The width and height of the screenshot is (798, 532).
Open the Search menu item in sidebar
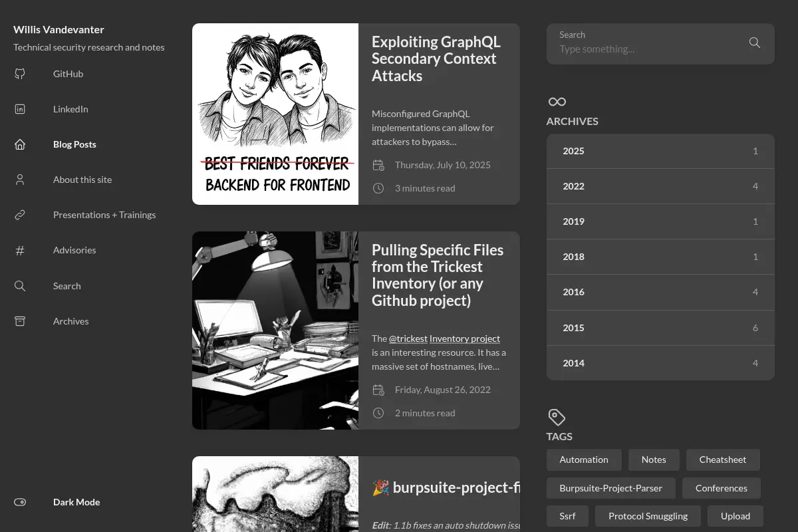(x=66, y=286)
